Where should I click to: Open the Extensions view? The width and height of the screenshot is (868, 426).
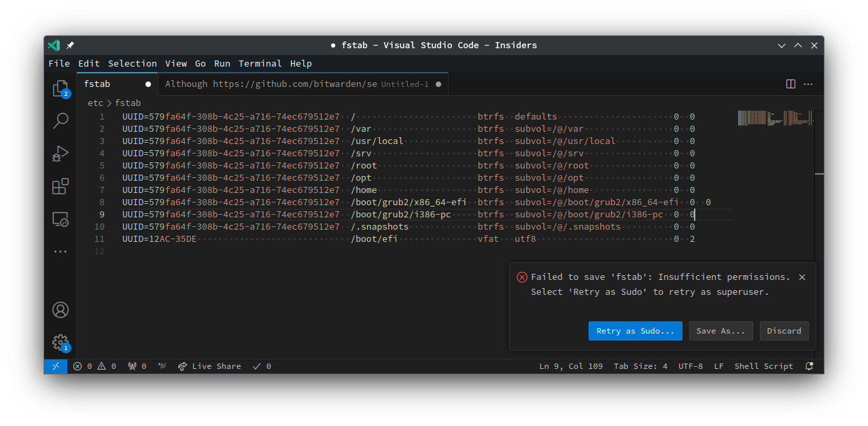pos(60,186)
